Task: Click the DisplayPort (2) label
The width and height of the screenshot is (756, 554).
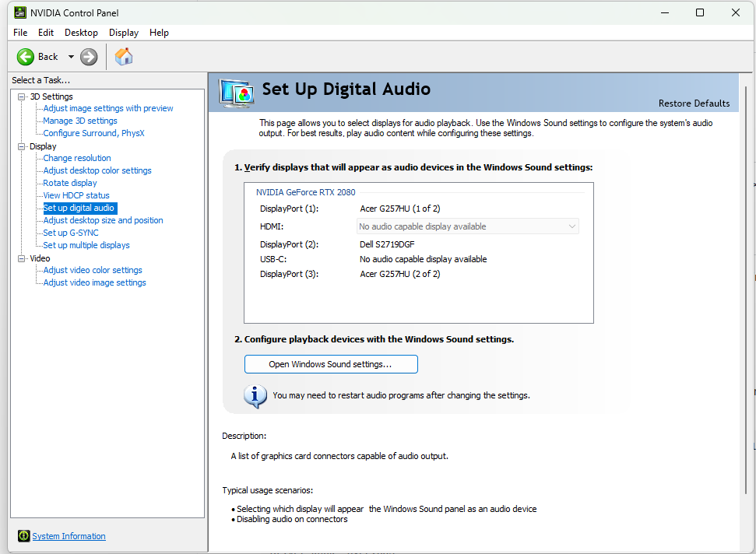Action: [289, 244]
